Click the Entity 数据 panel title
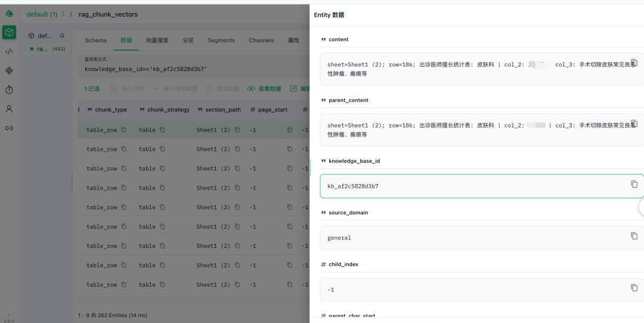644x323 pixels. tap(329, 15)
